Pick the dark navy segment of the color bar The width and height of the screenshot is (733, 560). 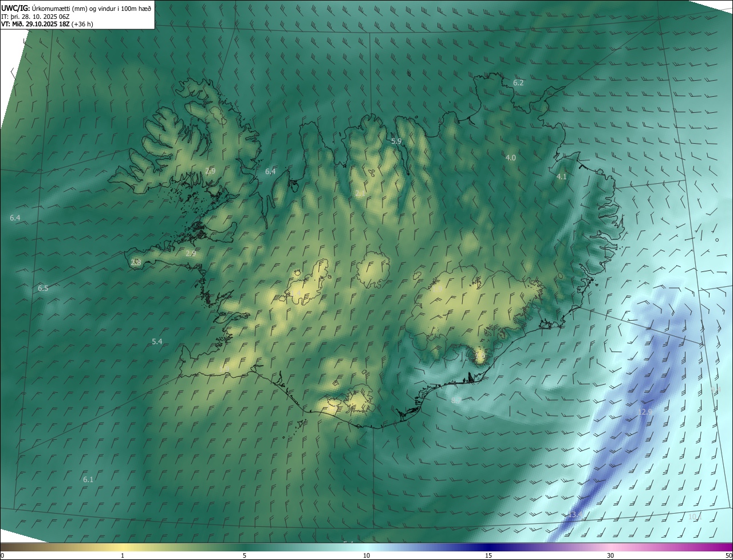(488, 547)
